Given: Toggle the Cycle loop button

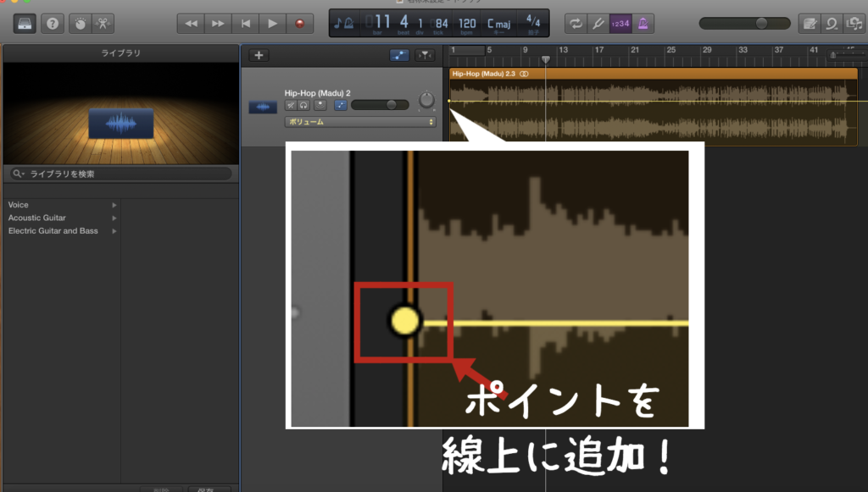Looking at the screenshot, I should [576, 24].
